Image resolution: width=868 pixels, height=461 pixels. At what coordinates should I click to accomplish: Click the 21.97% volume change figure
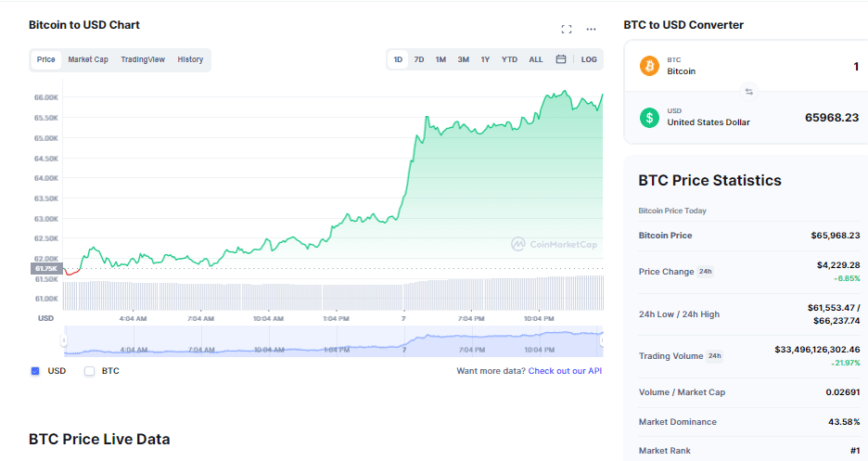click(x=846, y=363)
